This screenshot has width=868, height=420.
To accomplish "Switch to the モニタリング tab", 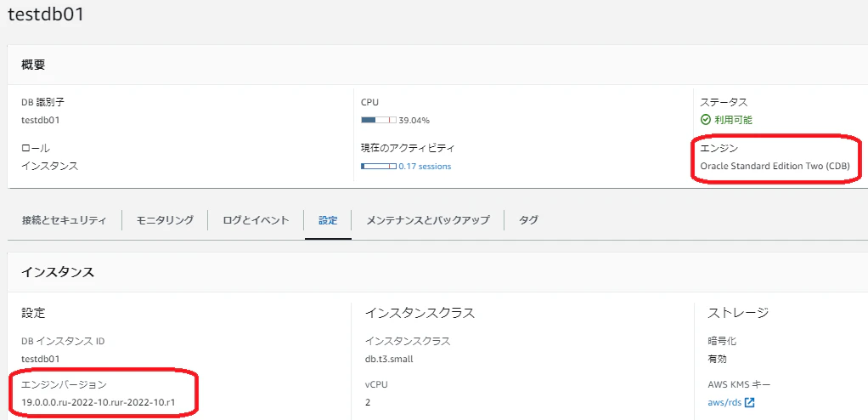I will pyautogui.click(x=165, y=220).
